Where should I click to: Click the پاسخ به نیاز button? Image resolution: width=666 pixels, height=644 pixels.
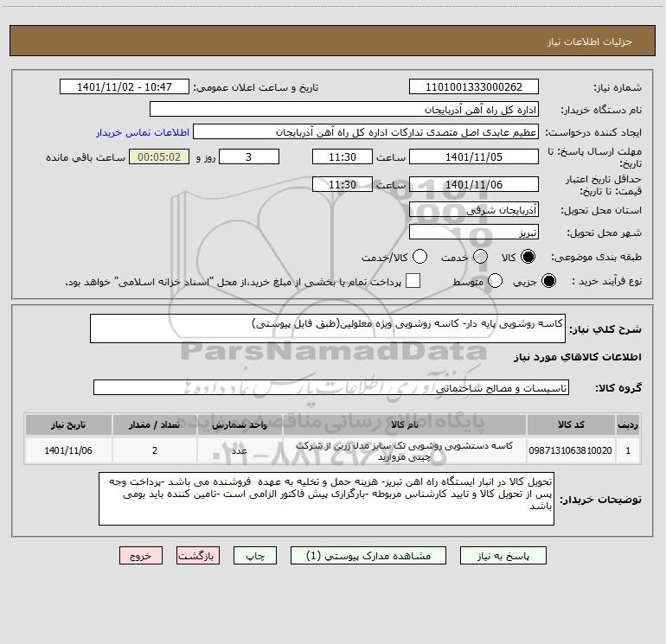click(x=503, y=556)
